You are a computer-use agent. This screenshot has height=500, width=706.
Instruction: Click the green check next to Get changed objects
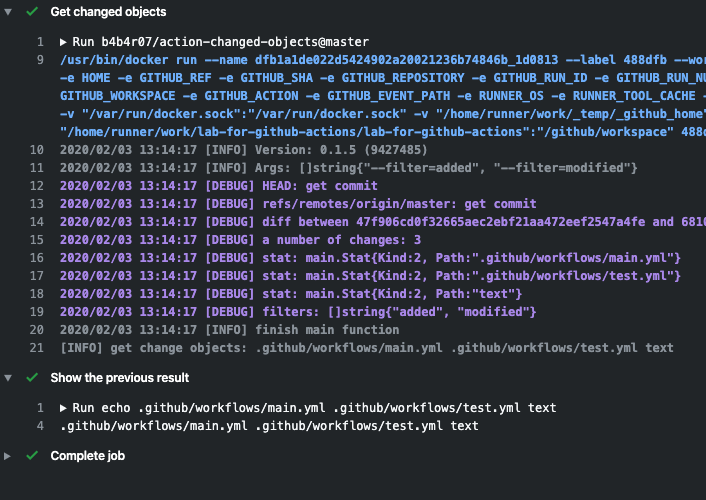[x=32, y=12]
